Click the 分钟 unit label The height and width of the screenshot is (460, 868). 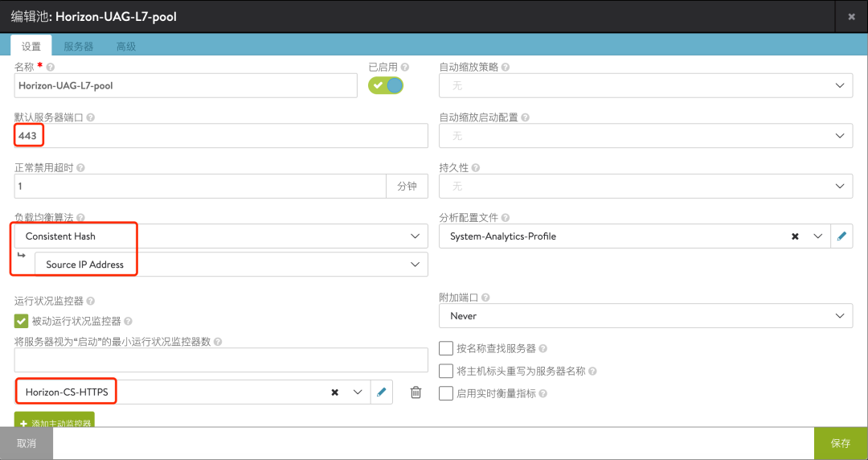tap(407, 187)
